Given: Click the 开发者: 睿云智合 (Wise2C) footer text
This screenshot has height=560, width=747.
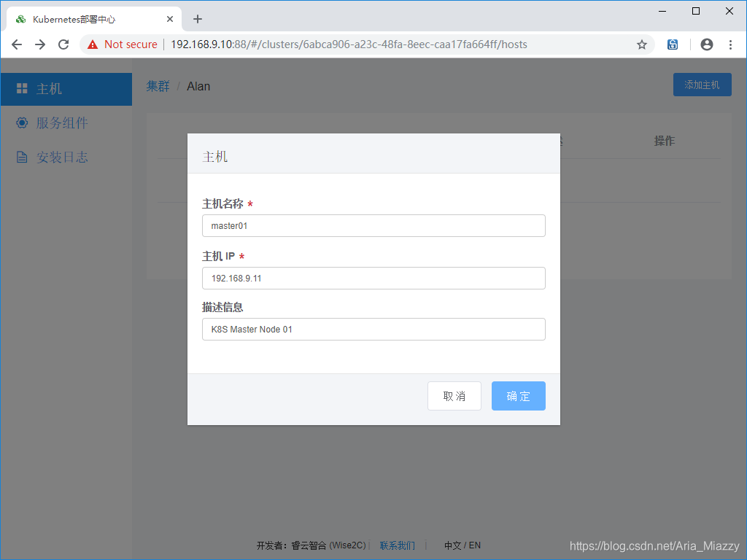Looking at the screenshot, I should tap(311, 545).
